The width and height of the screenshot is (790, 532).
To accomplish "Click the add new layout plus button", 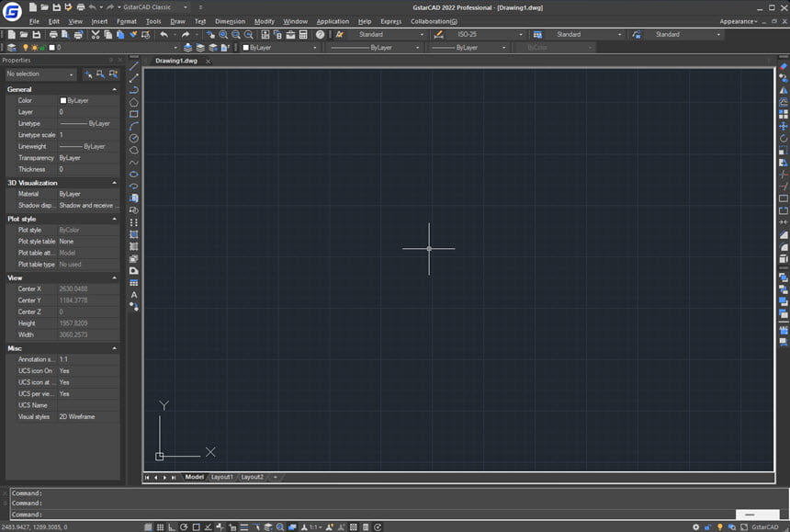I will (x=275, y=477).
